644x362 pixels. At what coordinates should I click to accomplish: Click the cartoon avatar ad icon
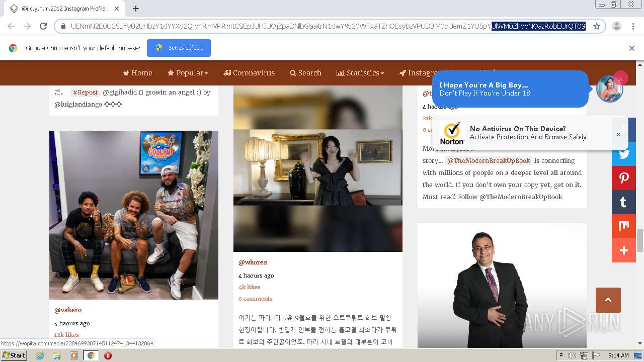tap(609, 89)
